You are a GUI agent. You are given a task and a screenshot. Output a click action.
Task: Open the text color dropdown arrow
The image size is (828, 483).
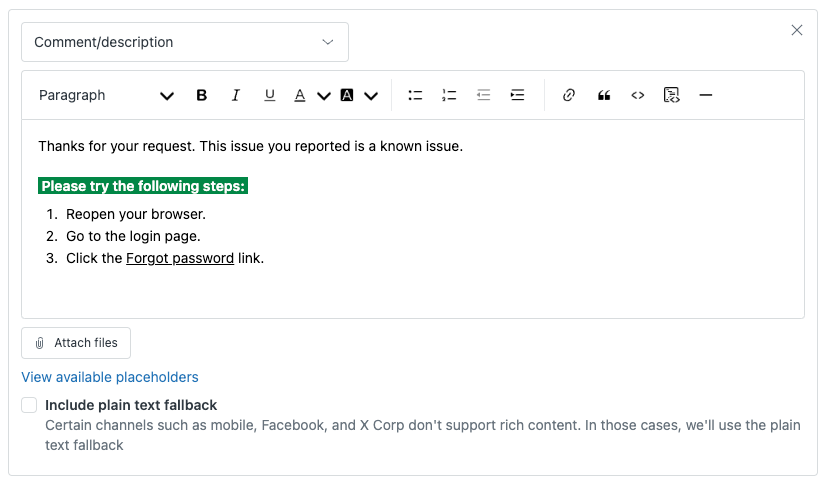[x=324, y=96]
